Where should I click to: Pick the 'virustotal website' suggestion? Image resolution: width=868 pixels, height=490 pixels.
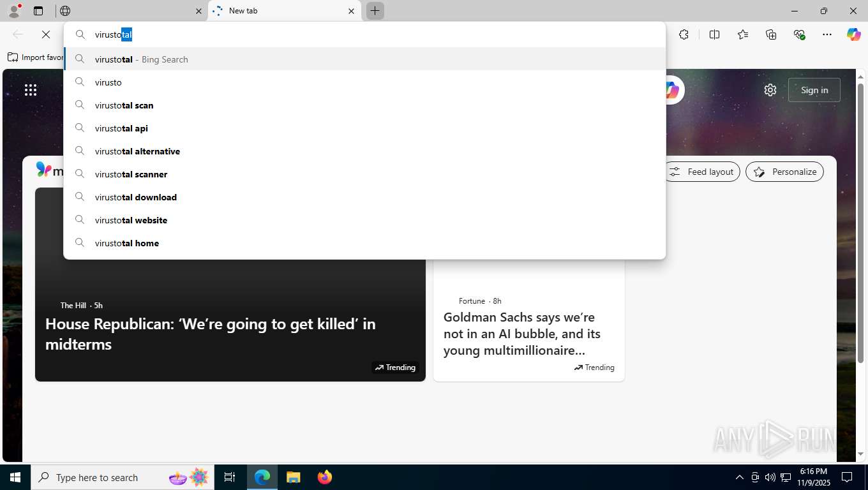pyautogui.click(x=364, y=220)
